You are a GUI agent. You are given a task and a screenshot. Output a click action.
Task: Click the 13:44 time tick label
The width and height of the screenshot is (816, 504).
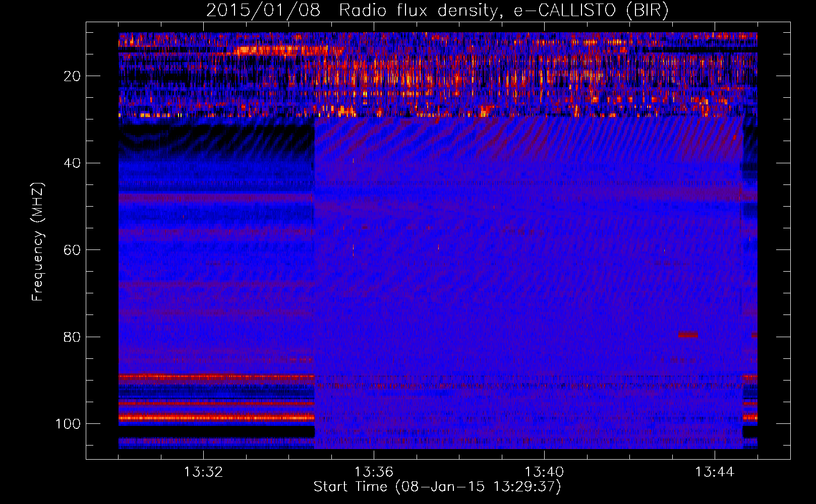[715, 472]
